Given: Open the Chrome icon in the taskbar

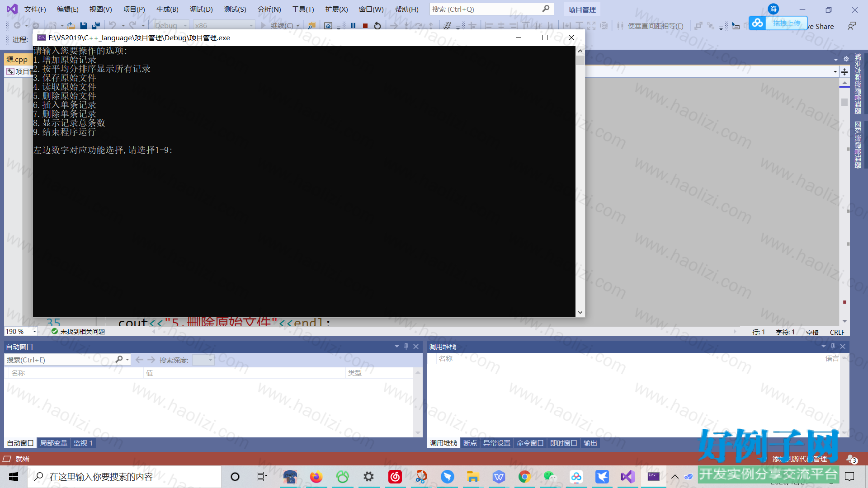Looking at the screenshot, I should pyautogui.click(x=524, y=477).
